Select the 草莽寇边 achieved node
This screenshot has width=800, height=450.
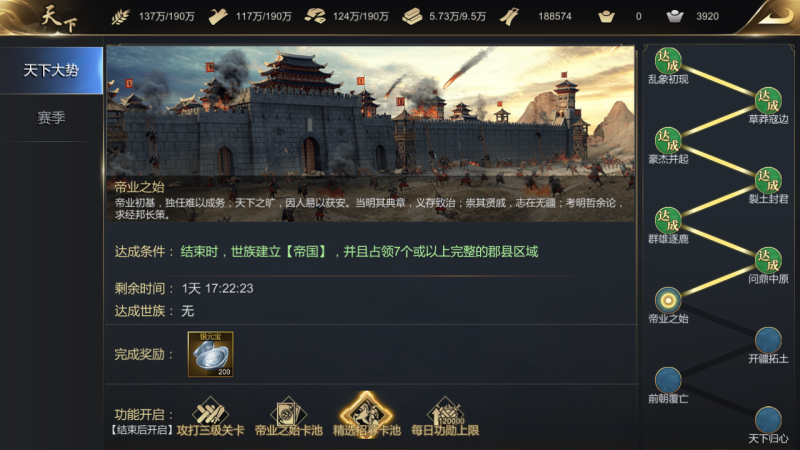768,101
